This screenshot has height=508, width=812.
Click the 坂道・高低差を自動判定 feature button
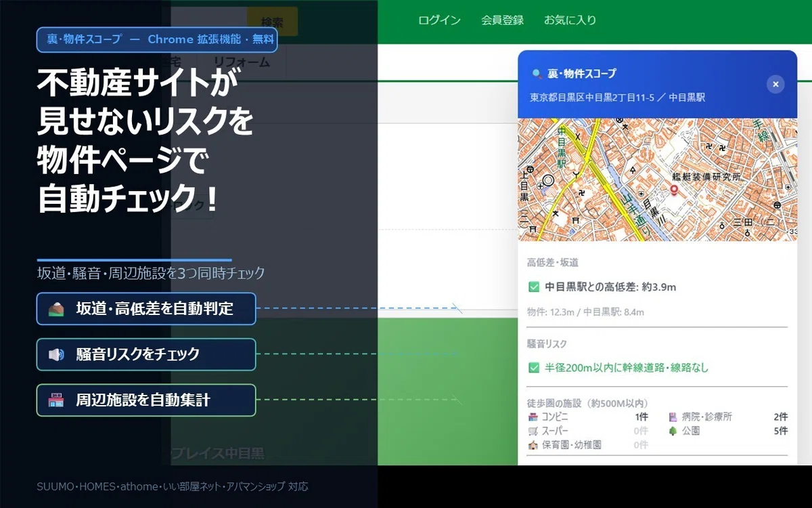click(x=146, y=309)
